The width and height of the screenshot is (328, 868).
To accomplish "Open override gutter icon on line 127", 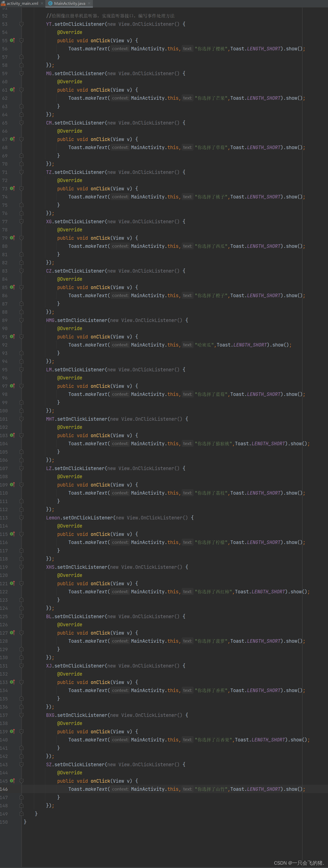I will click(x=12, y=633).
